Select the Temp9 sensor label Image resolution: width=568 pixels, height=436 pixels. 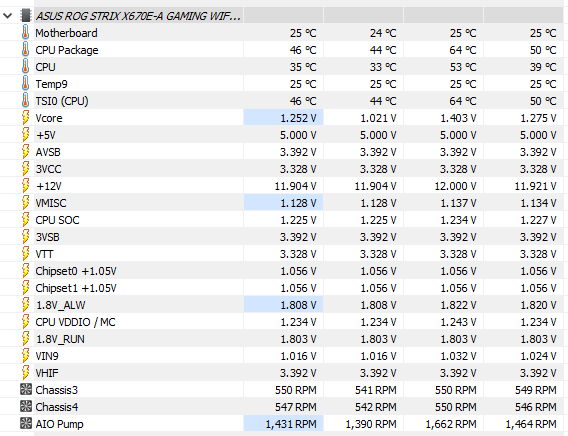pyautogui.click(x=51, y=84)
